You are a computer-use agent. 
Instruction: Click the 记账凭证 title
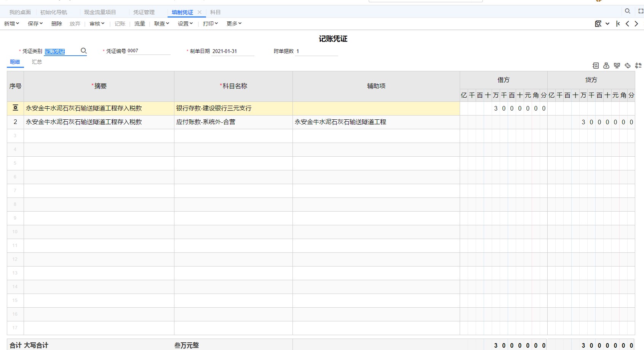[333, 39]
